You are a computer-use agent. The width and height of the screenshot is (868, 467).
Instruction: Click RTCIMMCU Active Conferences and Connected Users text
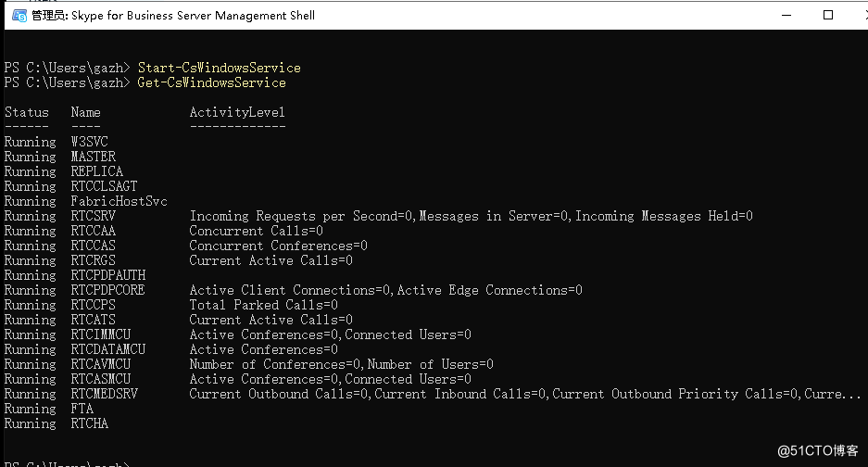tap(331, 335)
